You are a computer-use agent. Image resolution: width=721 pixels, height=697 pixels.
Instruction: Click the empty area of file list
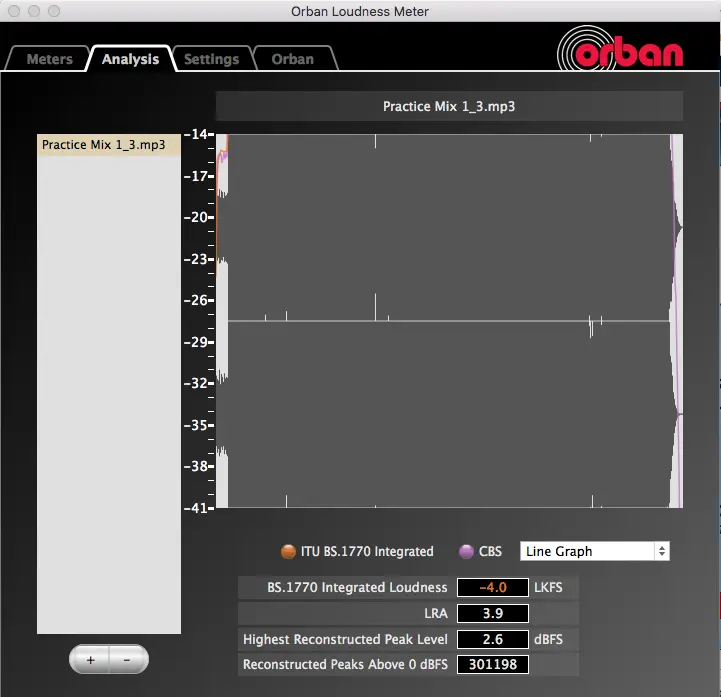[x=108, y=400]
